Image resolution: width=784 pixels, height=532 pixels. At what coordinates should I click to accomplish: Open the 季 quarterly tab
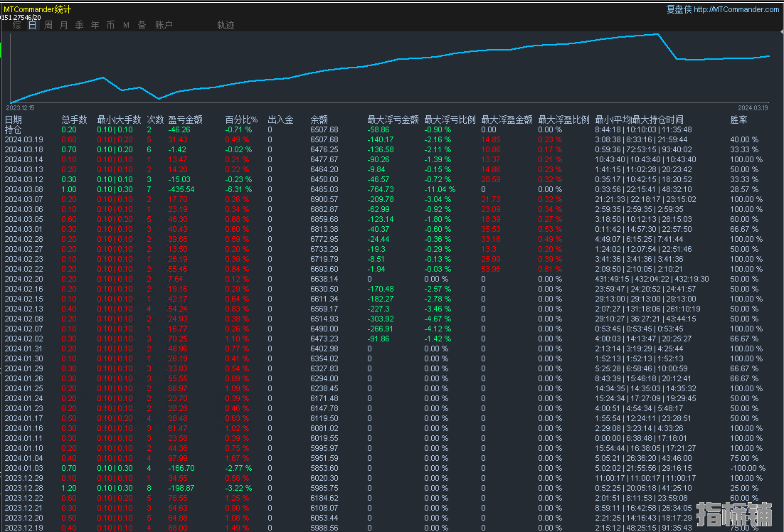pos(80,25)
